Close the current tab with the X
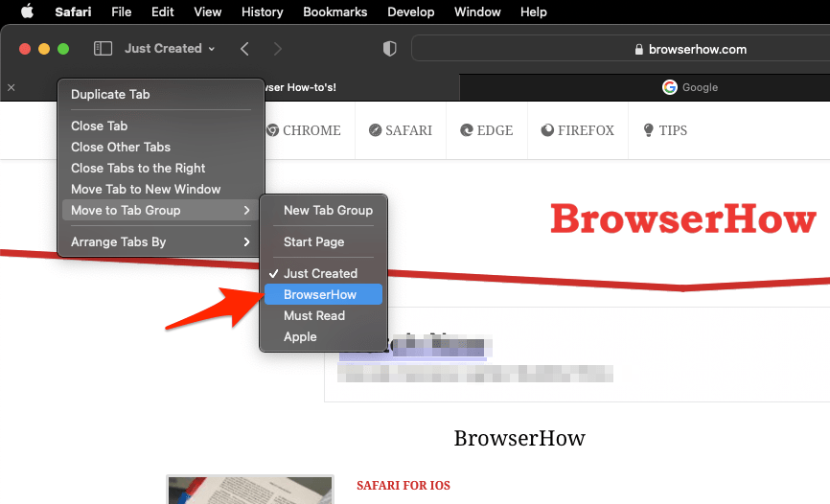Screen dimensions: 830x504 tap(12, 87)
